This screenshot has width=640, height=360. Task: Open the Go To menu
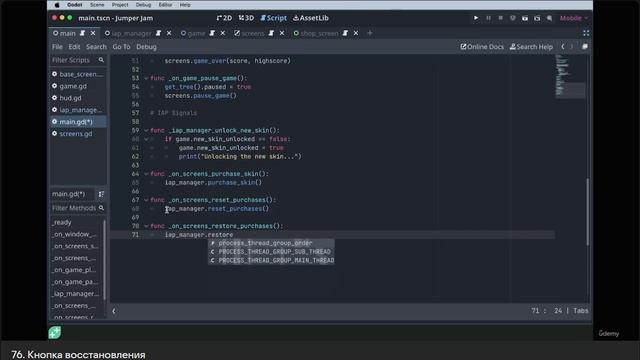pos(121,47)
